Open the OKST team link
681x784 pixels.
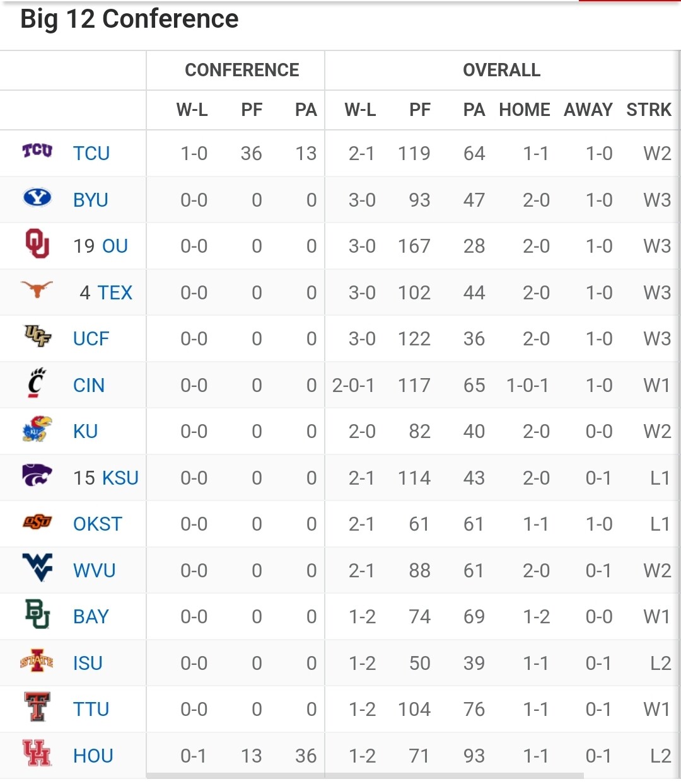98,524
